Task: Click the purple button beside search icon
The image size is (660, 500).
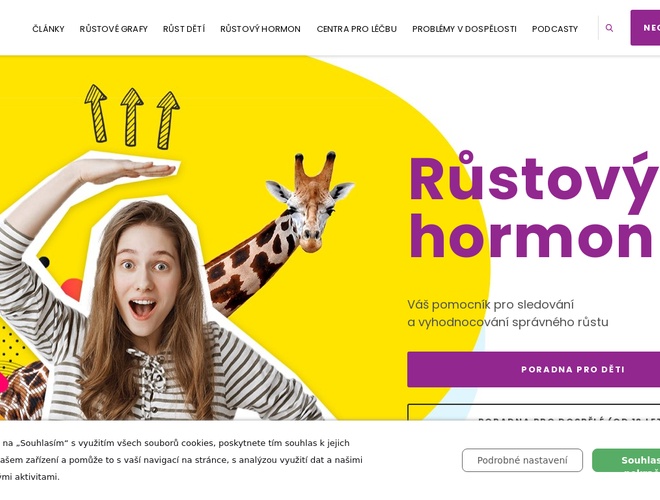Action: point(645,28)
